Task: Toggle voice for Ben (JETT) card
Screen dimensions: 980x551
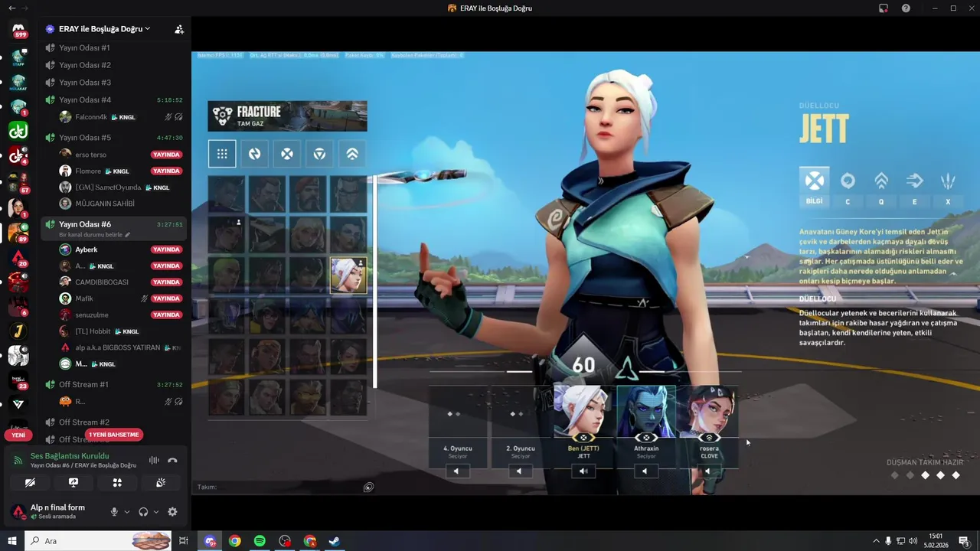Action: pos(583,471)
